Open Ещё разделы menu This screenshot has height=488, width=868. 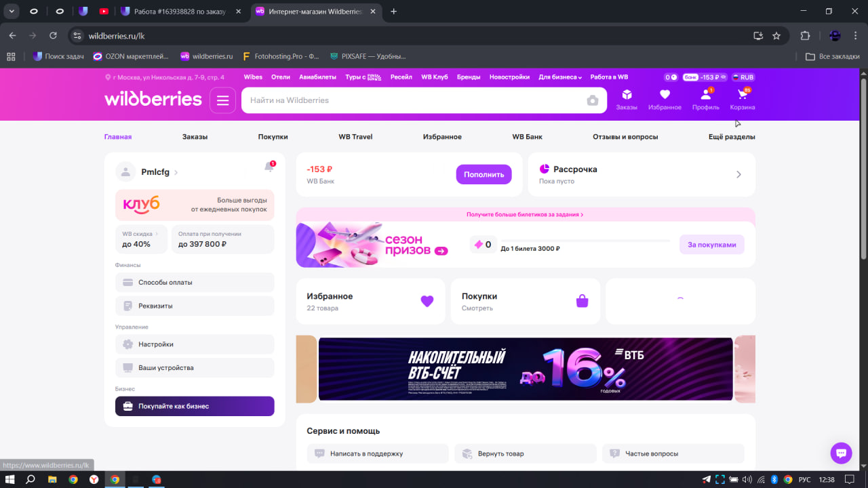click(x=732, y=137)
